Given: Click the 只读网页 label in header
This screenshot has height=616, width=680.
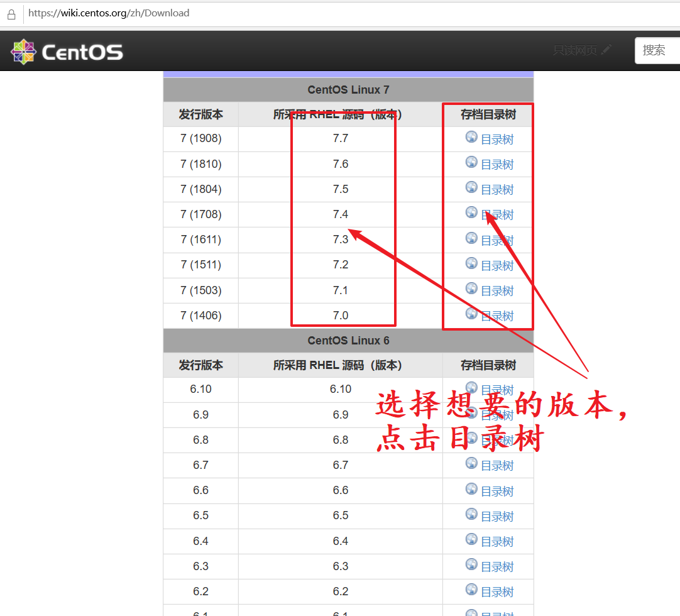Looking at the screenshot, I should click(x=575, y=50).
